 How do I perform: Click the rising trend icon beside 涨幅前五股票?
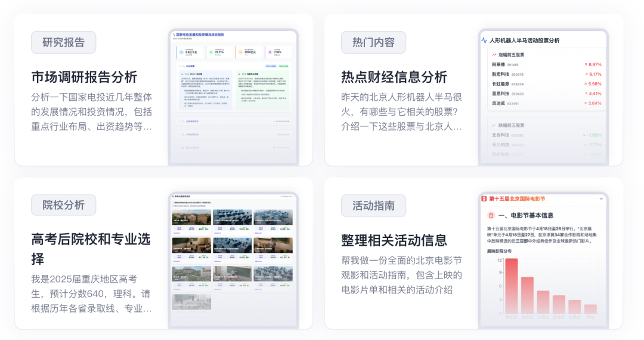tap(494, 55)
